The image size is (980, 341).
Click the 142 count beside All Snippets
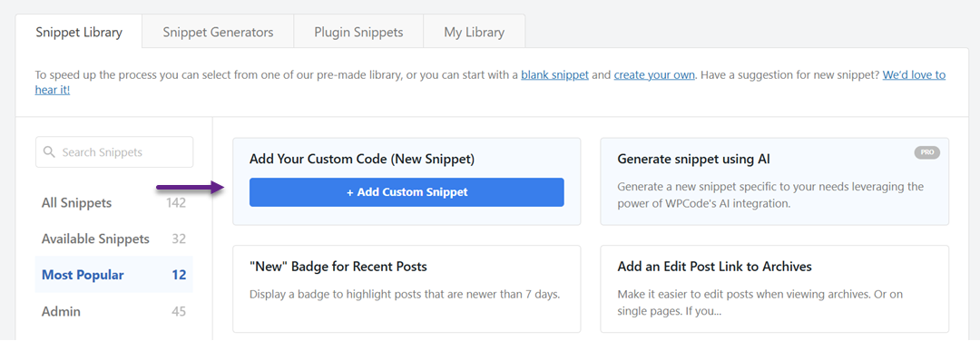[176, 203]
